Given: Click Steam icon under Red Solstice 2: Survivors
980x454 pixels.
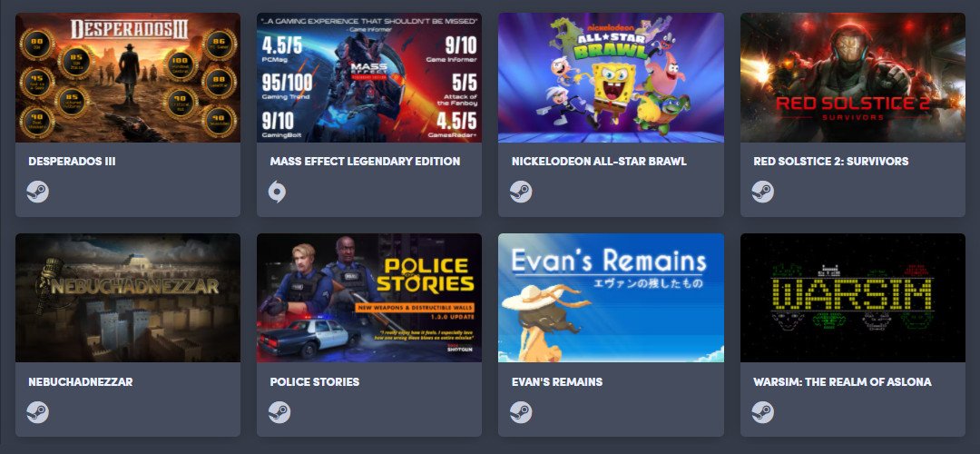Looking at the screenshot, I should (x=762, y=192).
